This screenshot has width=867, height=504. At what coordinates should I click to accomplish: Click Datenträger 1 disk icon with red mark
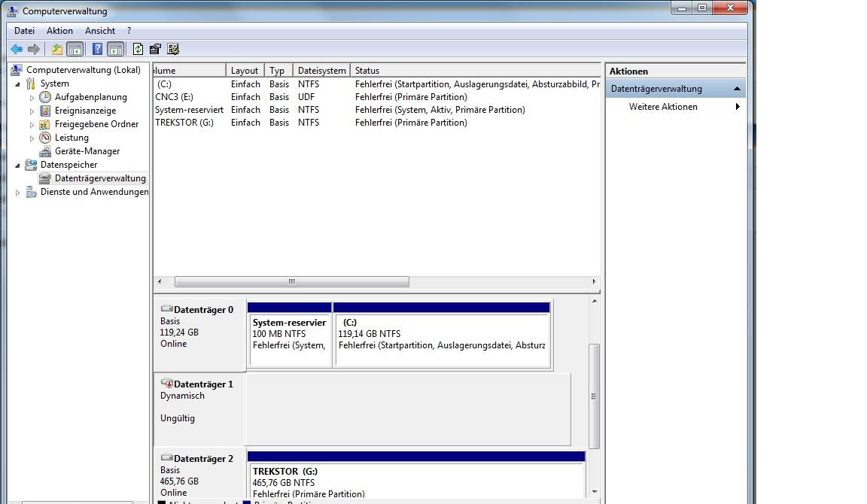166,383
